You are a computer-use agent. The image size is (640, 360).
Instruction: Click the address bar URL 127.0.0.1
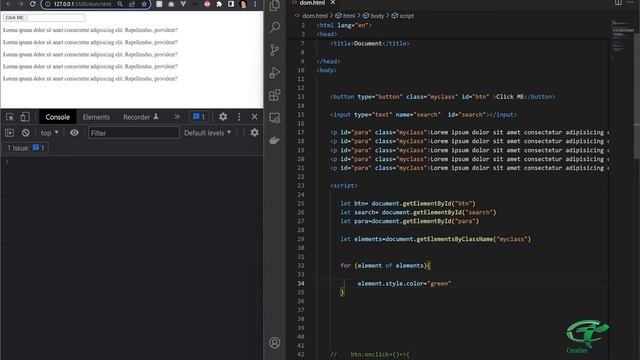pos(82,4)
